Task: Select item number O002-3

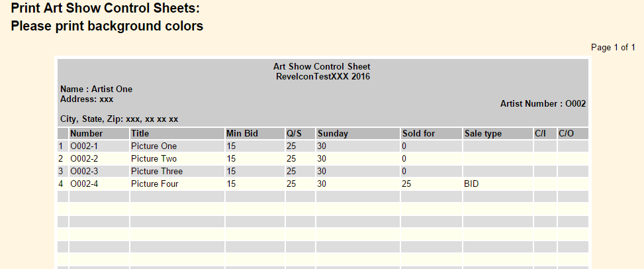Action: [99, 172]
